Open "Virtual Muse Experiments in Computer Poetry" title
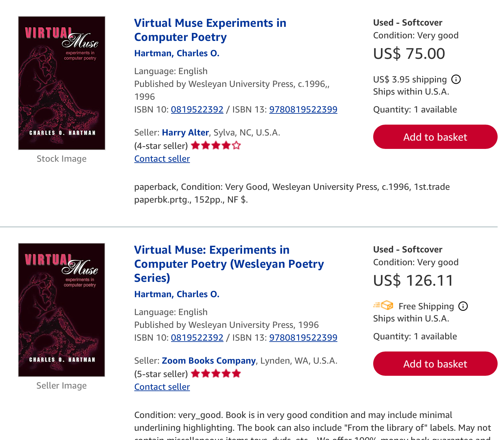 click(210, 30)
